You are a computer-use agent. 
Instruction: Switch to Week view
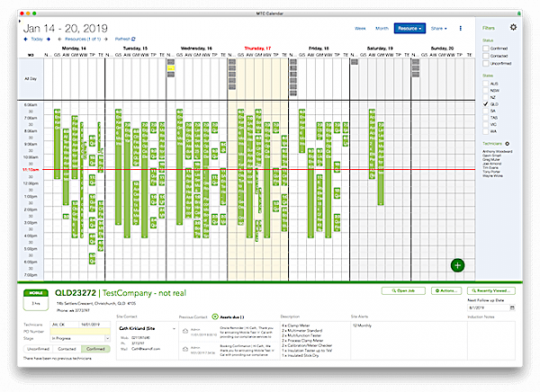(360, 28)
